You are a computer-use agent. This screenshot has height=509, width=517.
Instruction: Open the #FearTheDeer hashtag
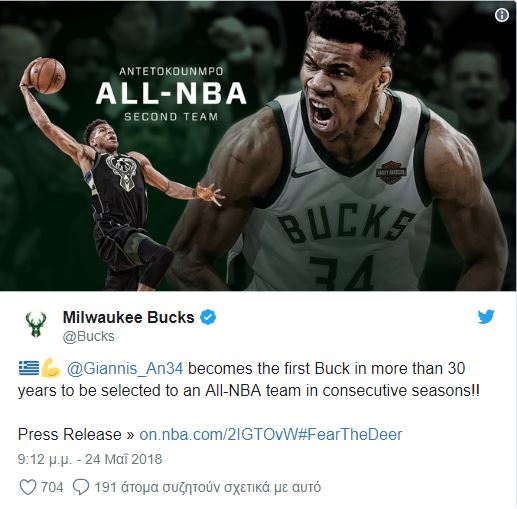(351, 434)
